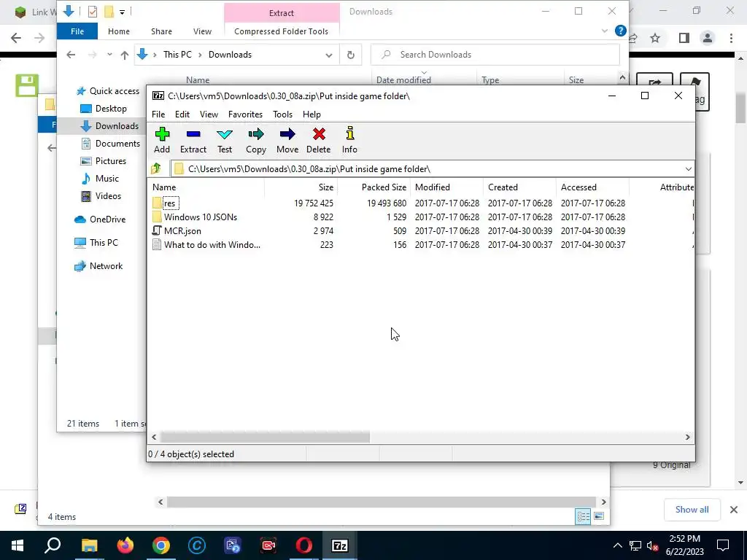
Task: Click the red Delete X icon
Action: [318, 140]
